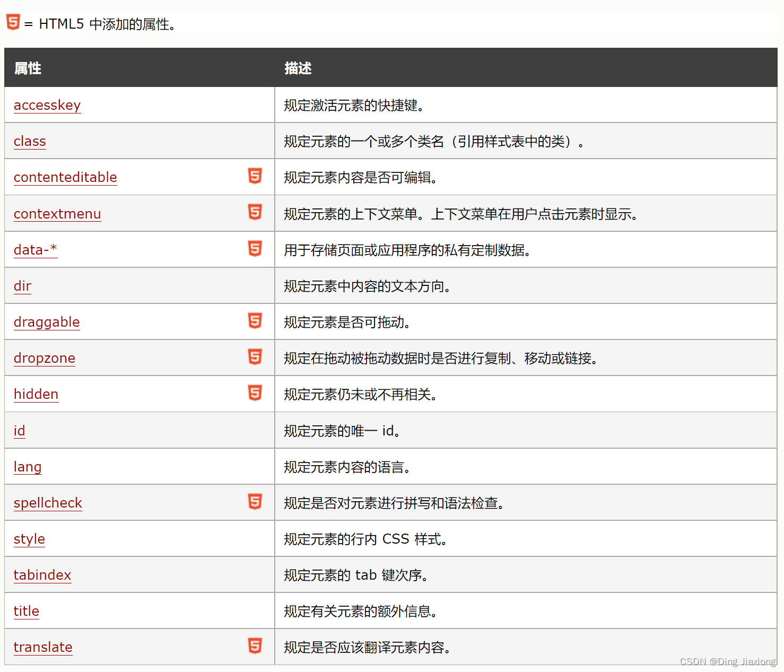This screenshot has height=672, width=784.
Task: Open the accesskey attribute link
Action: click(x=47, y=105)
